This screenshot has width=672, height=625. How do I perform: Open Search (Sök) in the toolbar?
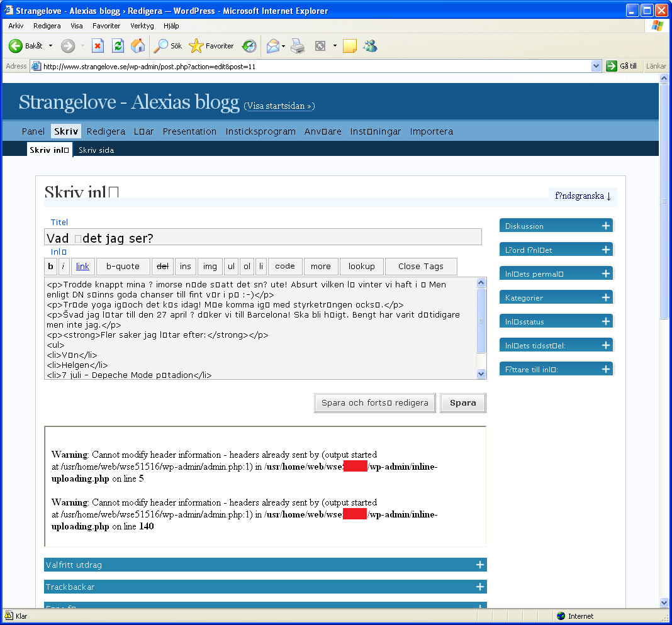point(168,46)
